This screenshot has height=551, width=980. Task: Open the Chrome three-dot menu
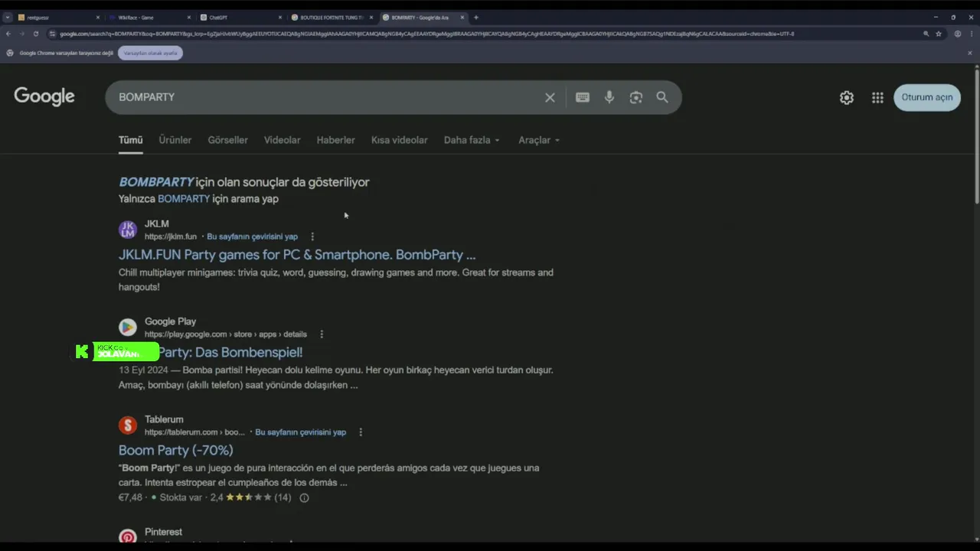coord(970,34)
